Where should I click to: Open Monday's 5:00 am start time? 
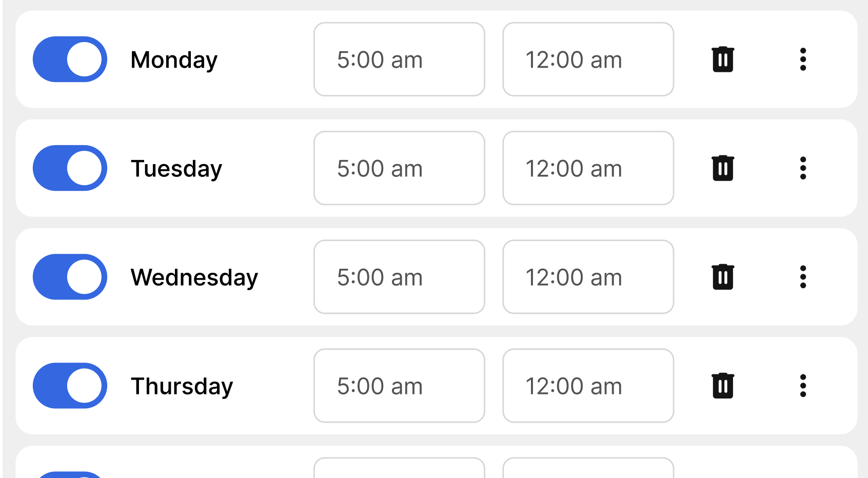pos(399,59)
